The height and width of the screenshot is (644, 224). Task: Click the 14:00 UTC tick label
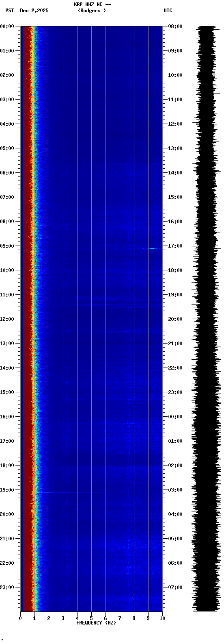(175, 173)
